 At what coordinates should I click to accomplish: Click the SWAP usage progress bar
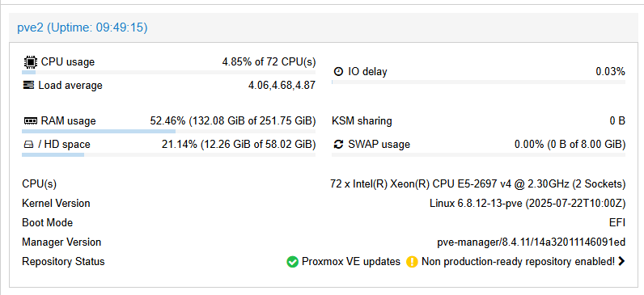pos(478,154)
